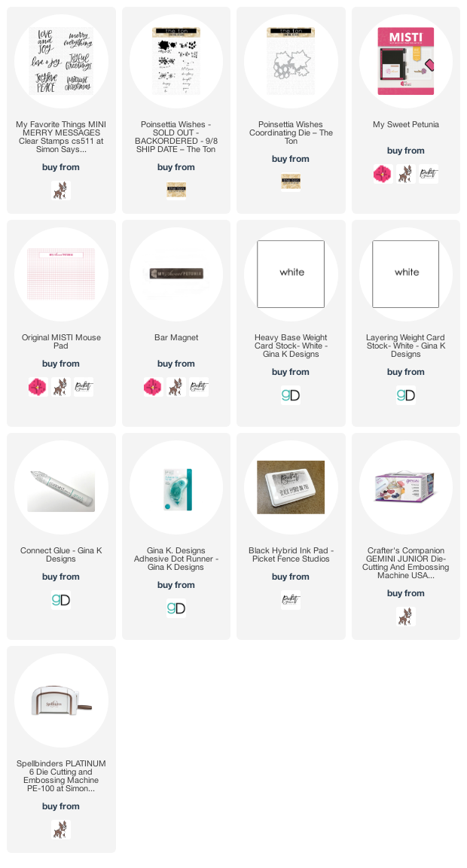This screenshot has width=467, height=868.
Task: Click The Ton store icon under Poinsettia Wishes stamps
Action: click(176, 190)
